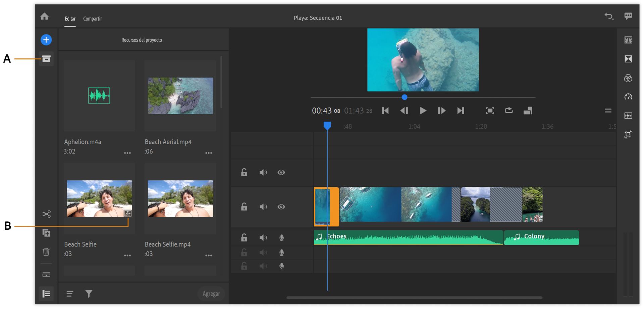644x309 pixels.
Task: Open the project assets panel icon
Action: coord(46,59)
